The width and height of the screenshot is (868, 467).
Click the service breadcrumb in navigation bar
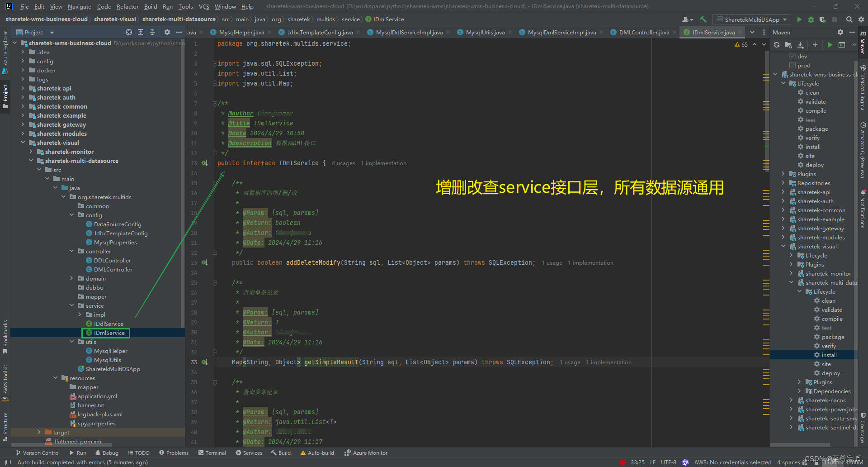point(350,19)
